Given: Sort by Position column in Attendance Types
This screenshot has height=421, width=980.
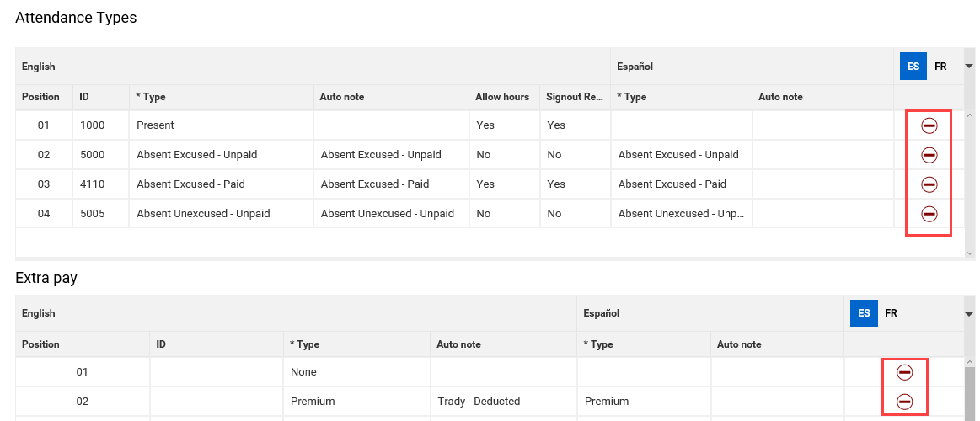Looking at the screenshot, I should coord(40,97).
